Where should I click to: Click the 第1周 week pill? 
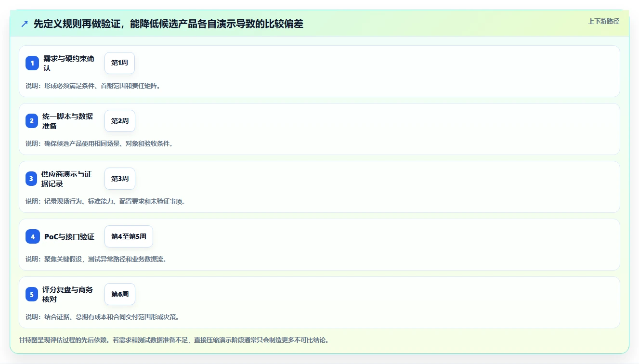tap(119, 63)
